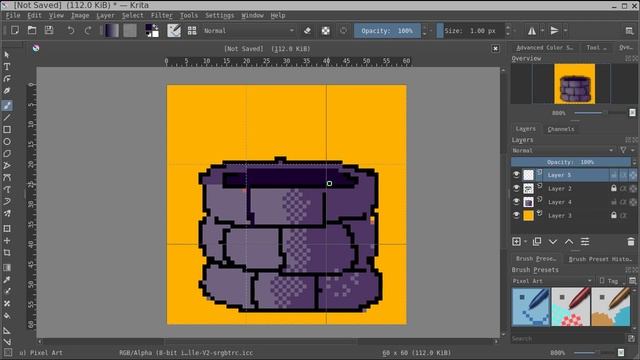This screenshot has height=360, width=640.
Task: Switch to the Channels tab
Action: pyautogui.click(x=561, y=129)
